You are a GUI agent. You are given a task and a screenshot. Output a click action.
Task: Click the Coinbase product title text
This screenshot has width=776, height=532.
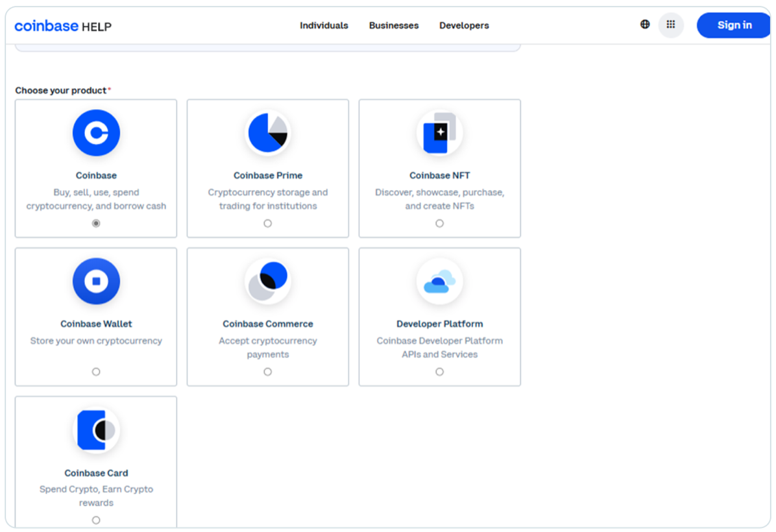click(x=96, y=175)
